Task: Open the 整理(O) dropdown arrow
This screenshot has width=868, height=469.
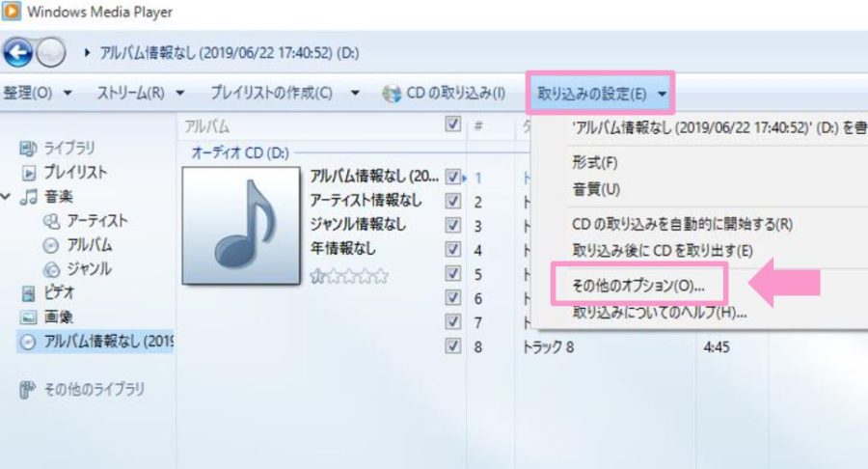Action: [x=68, y=93]
